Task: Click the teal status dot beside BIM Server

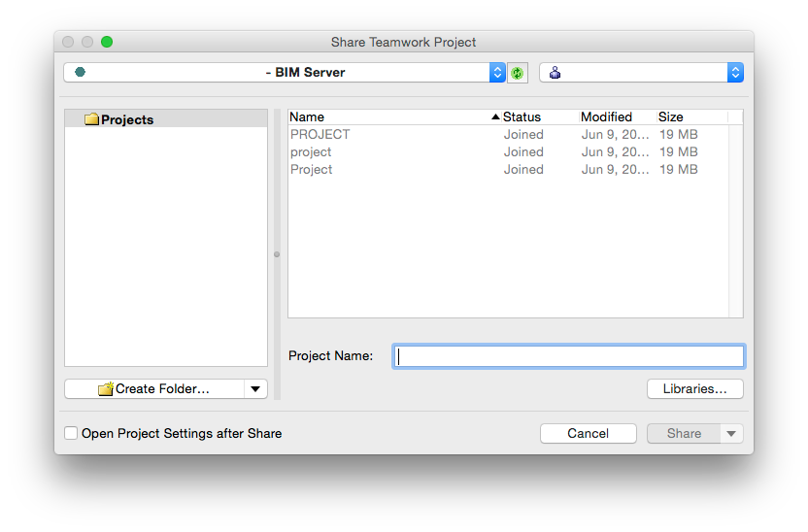Action: (x=80, y=72)
